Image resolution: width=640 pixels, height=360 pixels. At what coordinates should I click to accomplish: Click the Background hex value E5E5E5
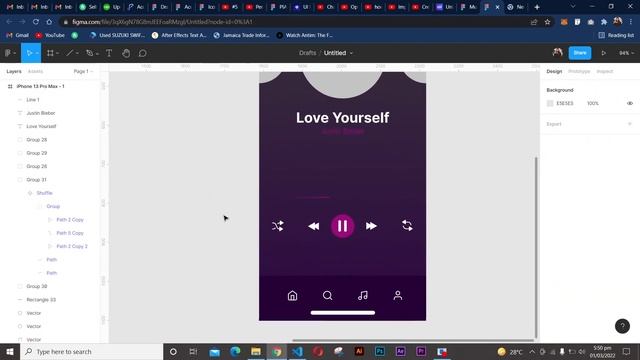(565, 103)
